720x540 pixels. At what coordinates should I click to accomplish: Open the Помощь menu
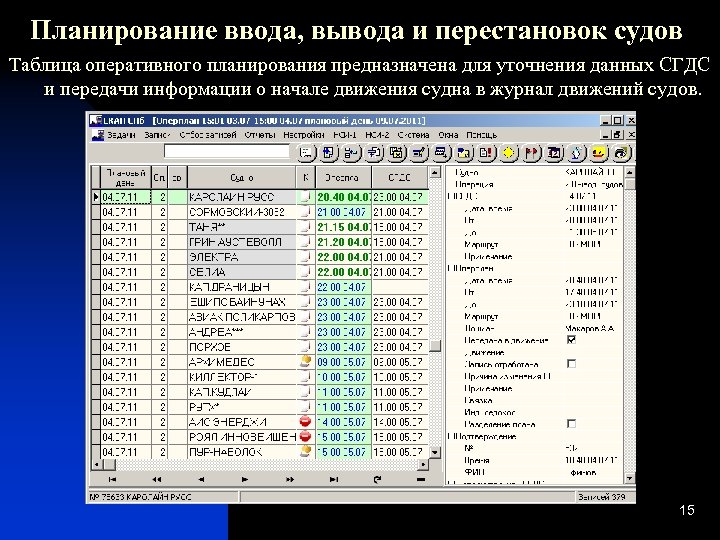[x=482, y=135]
